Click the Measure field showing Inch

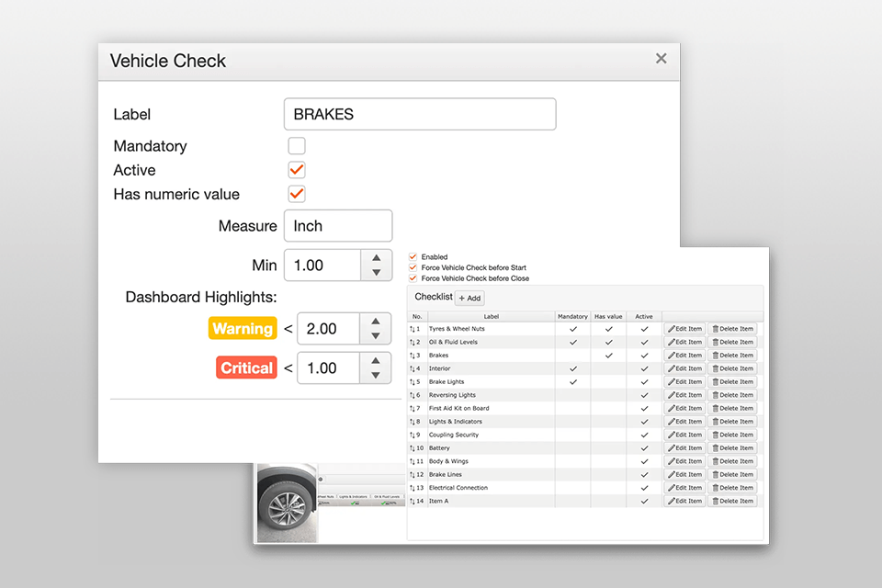338,226
